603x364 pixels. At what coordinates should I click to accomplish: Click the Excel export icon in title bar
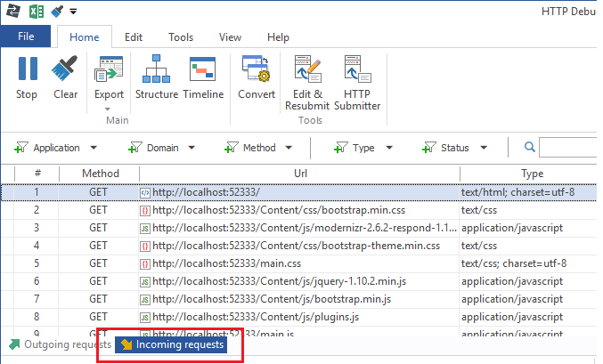(37, 12)
